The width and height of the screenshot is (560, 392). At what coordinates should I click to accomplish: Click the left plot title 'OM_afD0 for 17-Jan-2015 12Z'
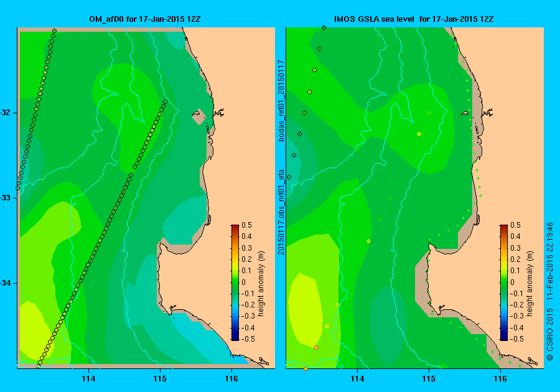[x=144, y=19]
